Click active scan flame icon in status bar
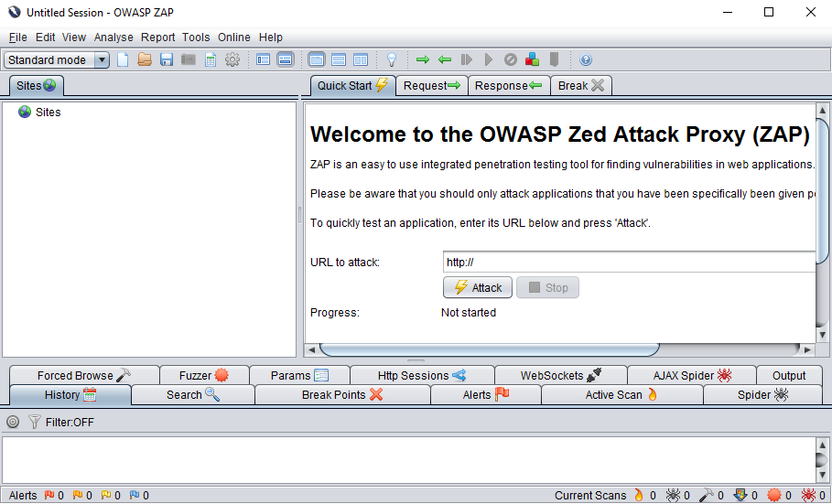This screenshot has width=832, height=504. click(639, 495)
